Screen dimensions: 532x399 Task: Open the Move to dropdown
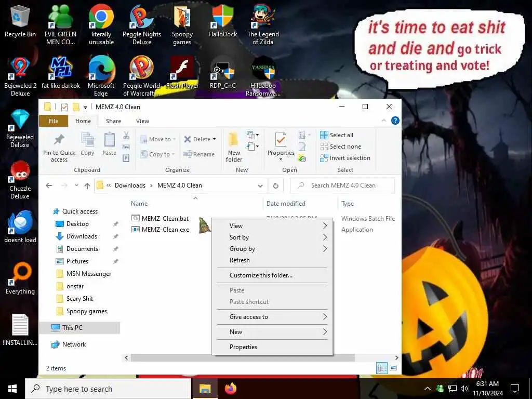(x=158, y=139)
